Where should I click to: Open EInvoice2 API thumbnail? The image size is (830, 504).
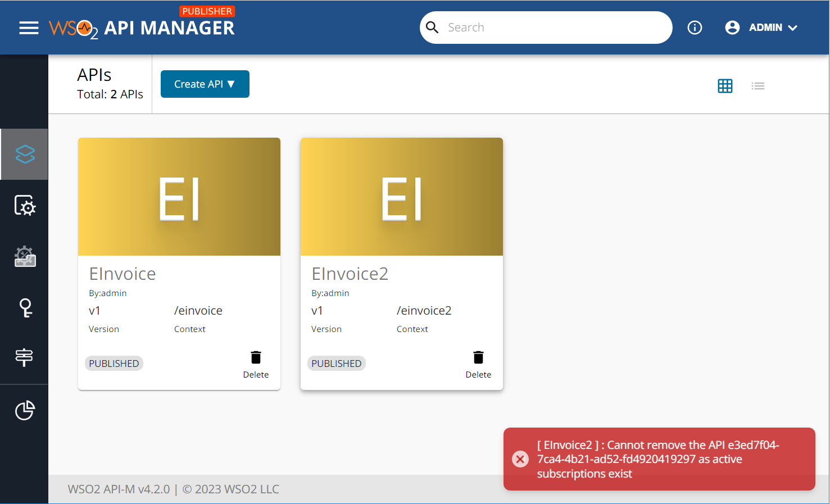pos(402,197)
